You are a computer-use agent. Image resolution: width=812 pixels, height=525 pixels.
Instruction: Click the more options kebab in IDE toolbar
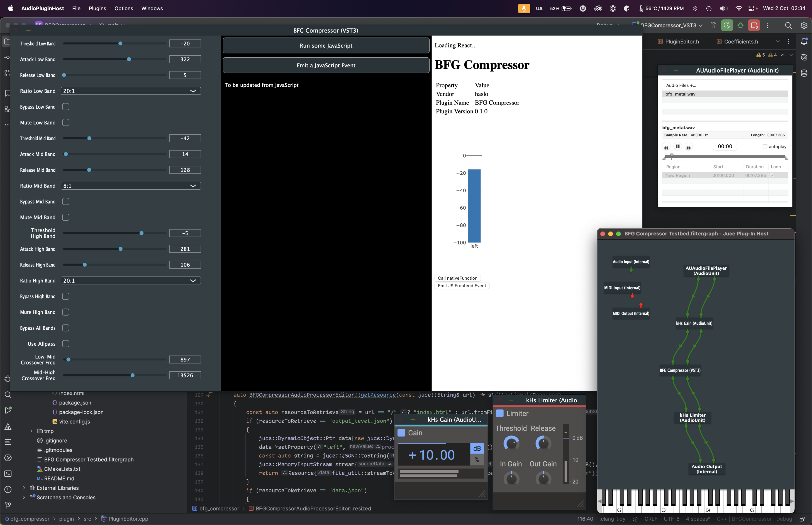767,26
